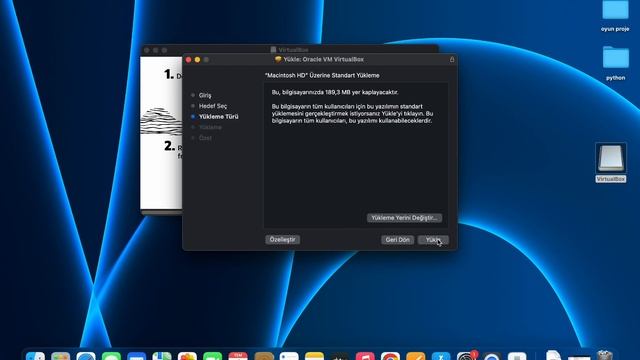Image resolution: width=640 pixels, height=360 pixels.
Task: Open Photos app in the dock
Action: [x=187, y=356]
